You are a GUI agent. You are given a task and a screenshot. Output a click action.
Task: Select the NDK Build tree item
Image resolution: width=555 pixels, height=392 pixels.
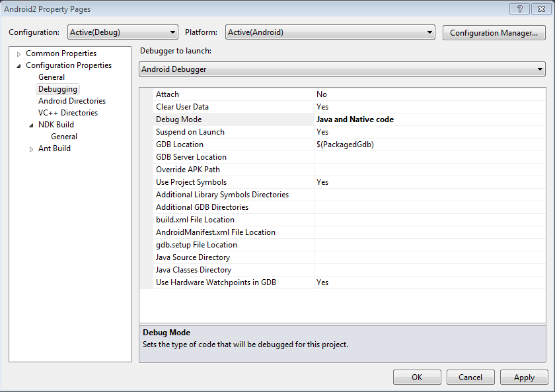(x=56, y=125)
